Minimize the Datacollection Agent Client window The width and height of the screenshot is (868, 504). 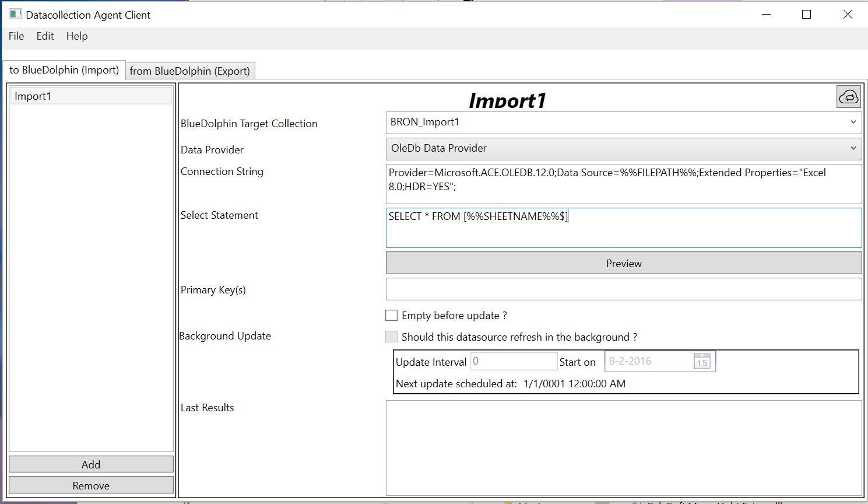[766, 15]
